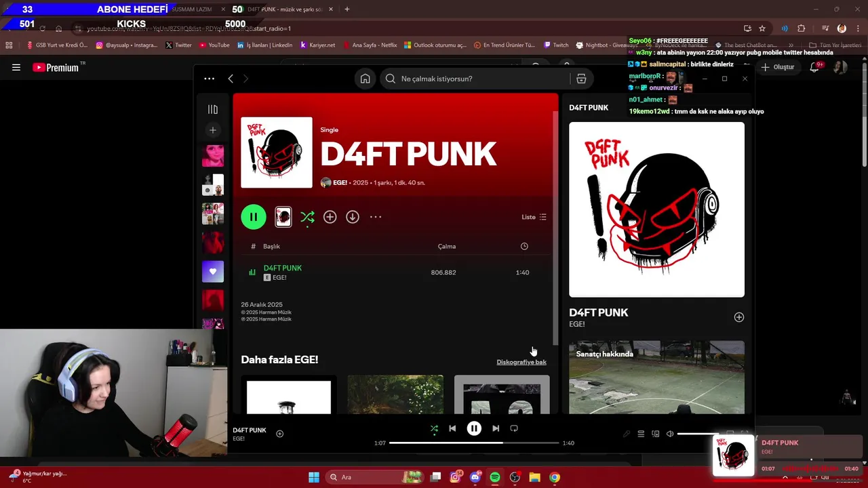The image size is (868, 488).
Task: Download the D4FT PUNK single
Action: (353, 217)
